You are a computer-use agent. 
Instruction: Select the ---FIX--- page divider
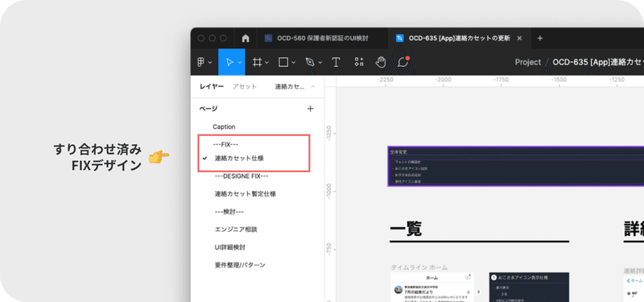225,145
